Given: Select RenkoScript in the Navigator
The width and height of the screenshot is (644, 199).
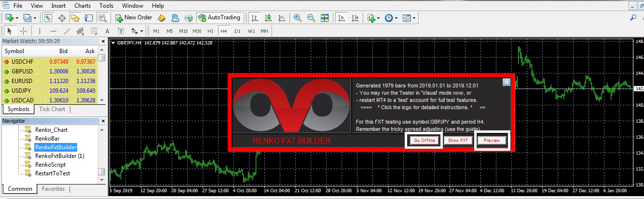Looking at the screenshot, I should pos(50,165).
